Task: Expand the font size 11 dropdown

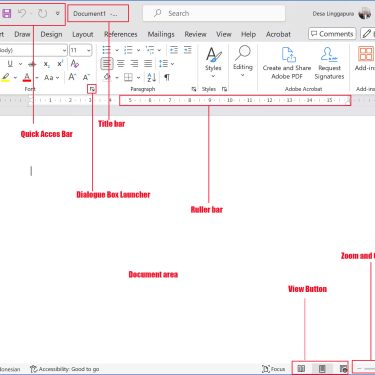Action: click(89, 51)
